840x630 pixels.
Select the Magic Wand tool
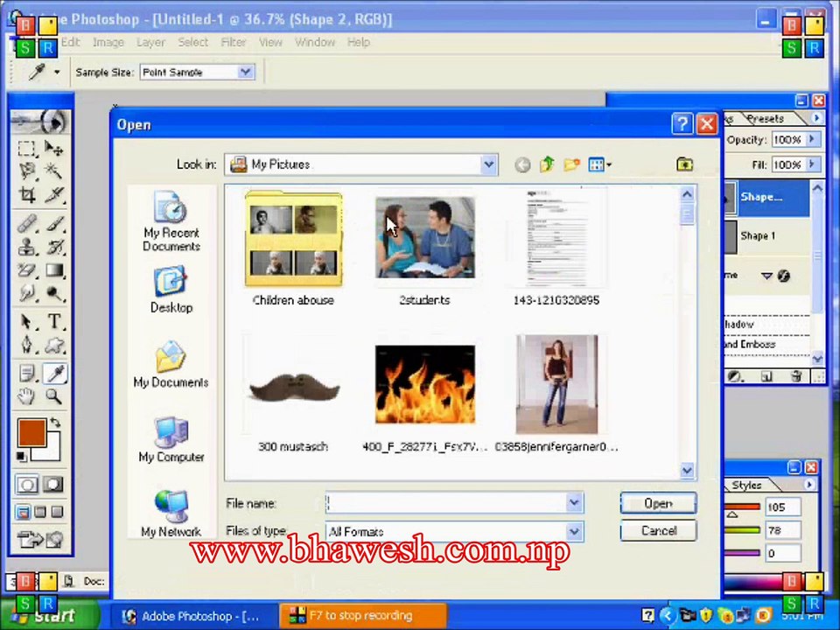click(53, 171)
